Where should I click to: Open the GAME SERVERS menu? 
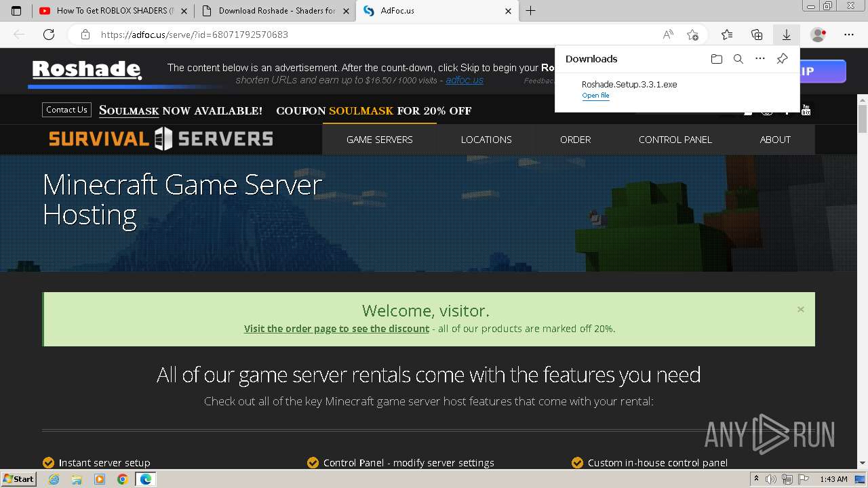click(379, 140)
